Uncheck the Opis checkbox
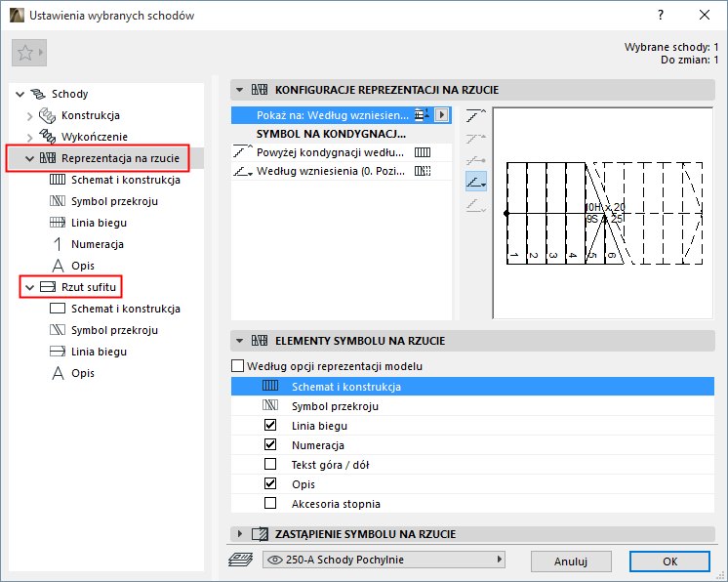 coord(270,483)
